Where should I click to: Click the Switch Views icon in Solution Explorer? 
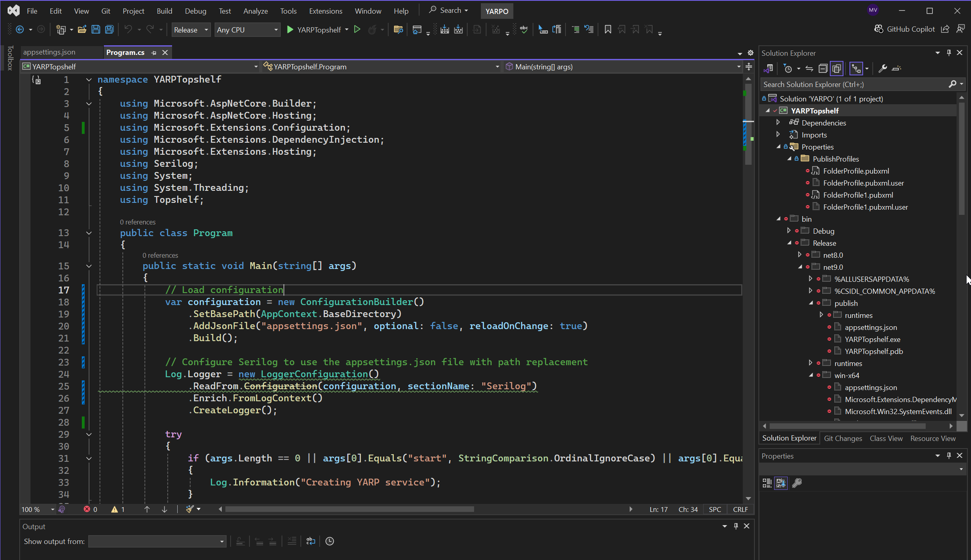pyautogui.click(x=768, y=69)
